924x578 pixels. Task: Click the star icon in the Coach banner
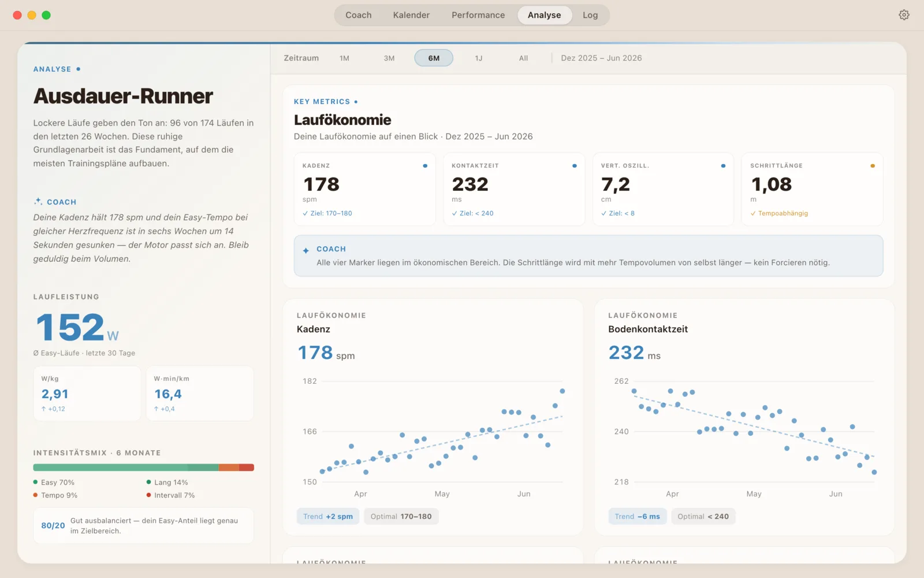pyautogui.click(x=305, y=250)
